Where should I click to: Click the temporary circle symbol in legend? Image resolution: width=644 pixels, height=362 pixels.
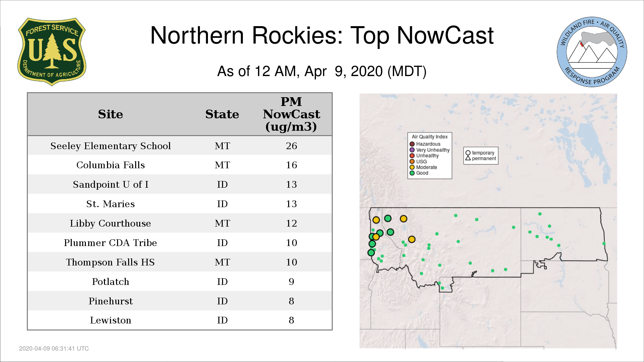(x=468, y=153)
